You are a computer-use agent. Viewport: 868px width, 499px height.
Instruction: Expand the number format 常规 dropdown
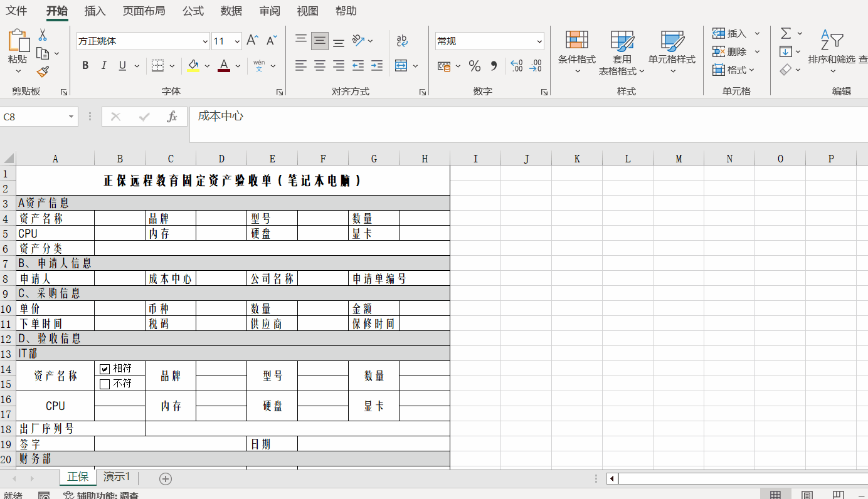coord(539,42)
